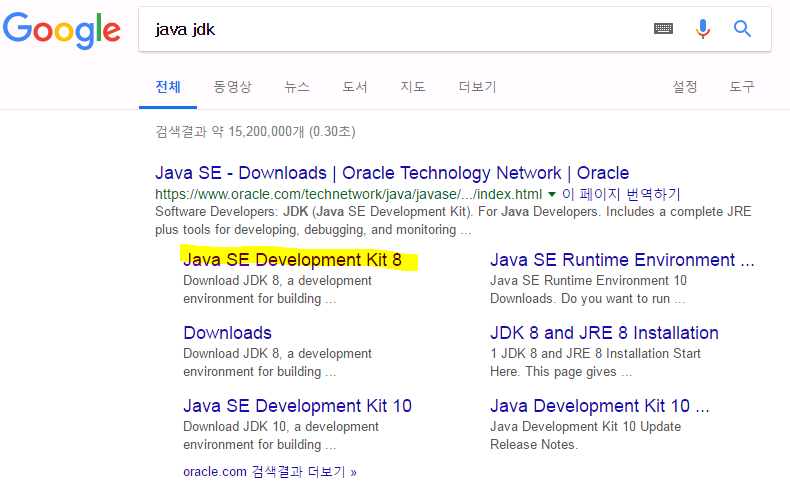The width and height of the screenshot is (790, 499).
Task: Open 도구 search tools
Action: [x=742, y=87]
